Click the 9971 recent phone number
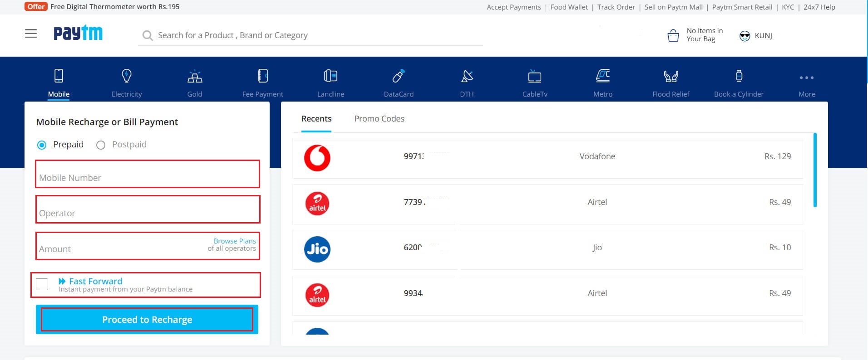Image resolution: width=868 pixels, height=360 pixels. point(414,156)
